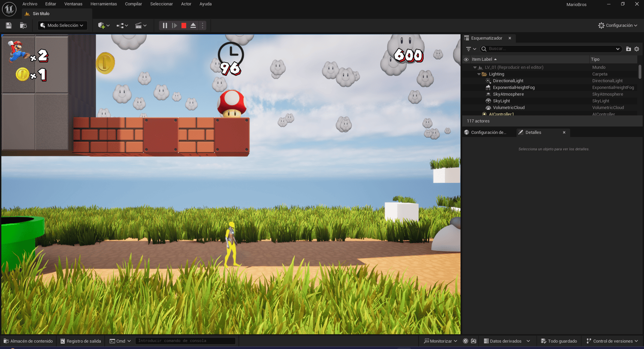Open the Herramientas menu
644x349 pixels.
(104, 4)
